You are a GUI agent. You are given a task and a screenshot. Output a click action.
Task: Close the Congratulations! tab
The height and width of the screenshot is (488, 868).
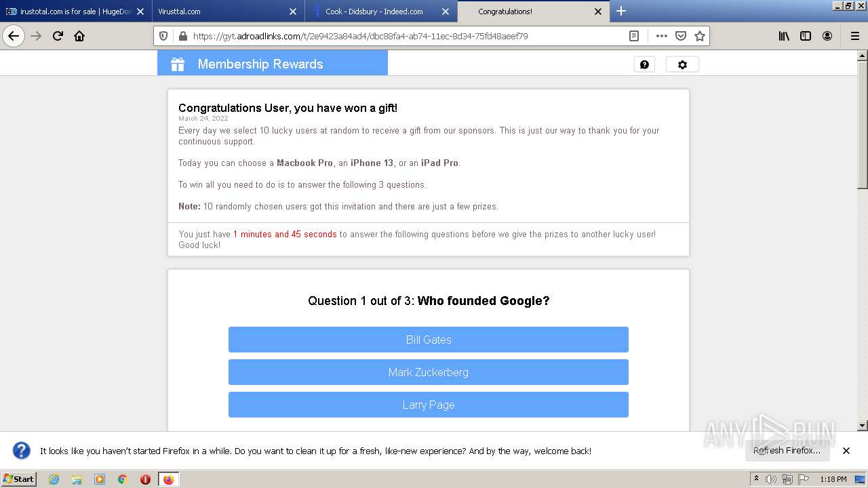[598, 12]
